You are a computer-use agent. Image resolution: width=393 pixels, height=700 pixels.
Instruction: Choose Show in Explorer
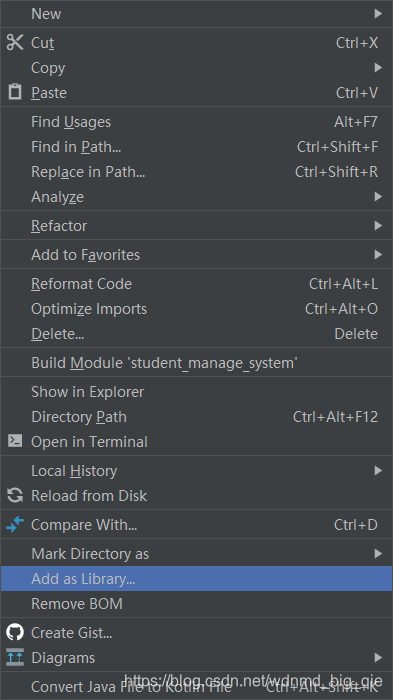[196, 392]
